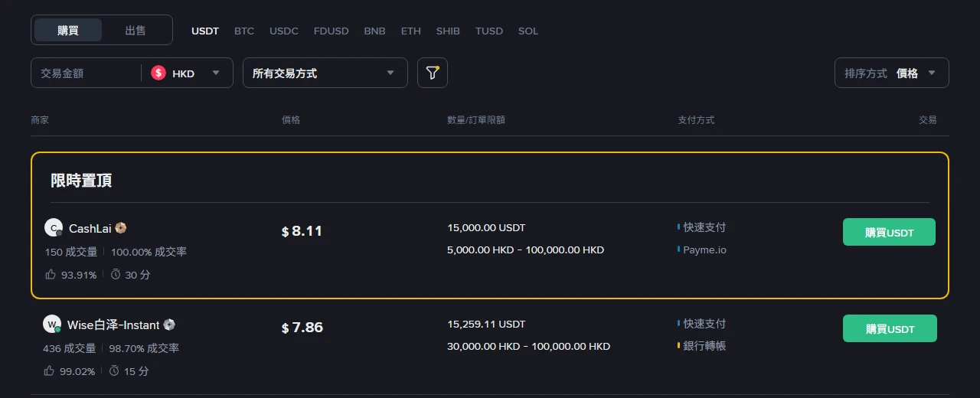
Task: Select the USDC coin tab
Action: point(284,31)
